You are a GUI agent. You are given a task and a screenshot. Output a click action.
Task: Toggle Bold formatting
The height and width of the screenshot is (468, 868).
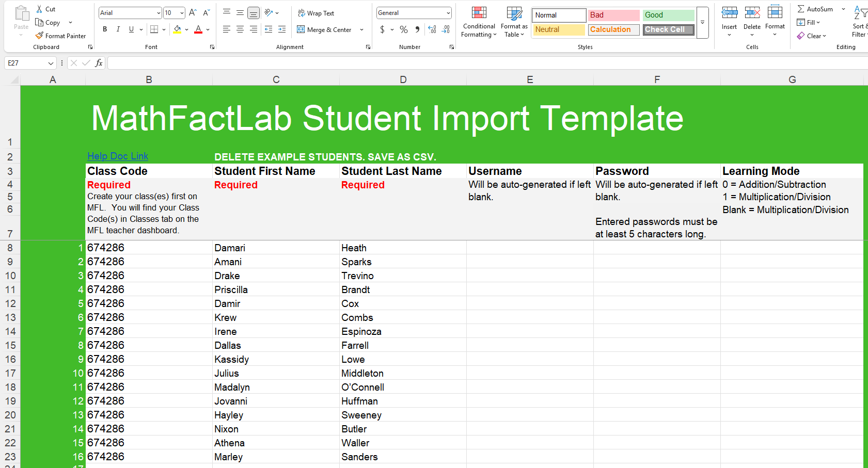(105, 29)
